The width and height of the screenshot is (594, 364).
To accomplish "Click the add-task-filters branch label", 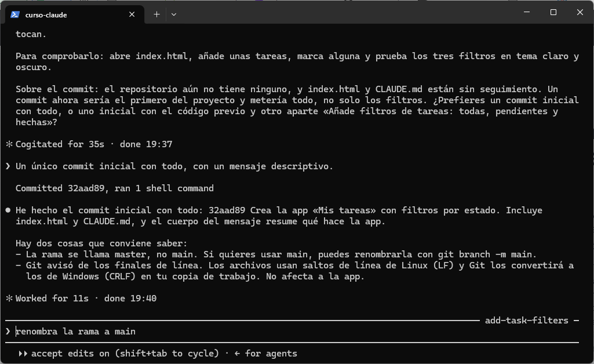I will tap(527, 321).
